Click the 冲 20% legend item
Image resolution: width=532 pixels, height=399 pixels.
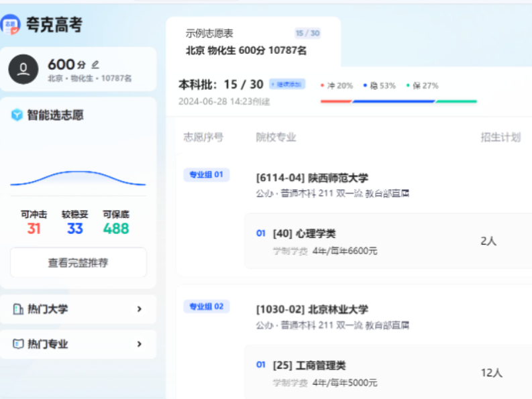click(x=337, y=86)
